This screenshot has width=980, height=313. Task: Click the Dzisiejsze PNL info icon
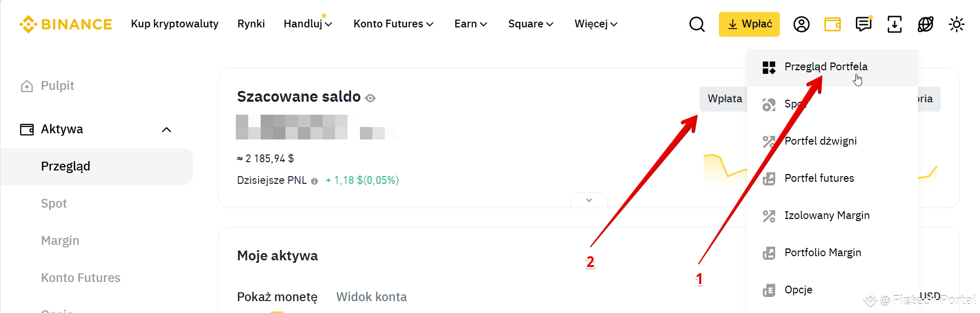click(x=314, y=181)
